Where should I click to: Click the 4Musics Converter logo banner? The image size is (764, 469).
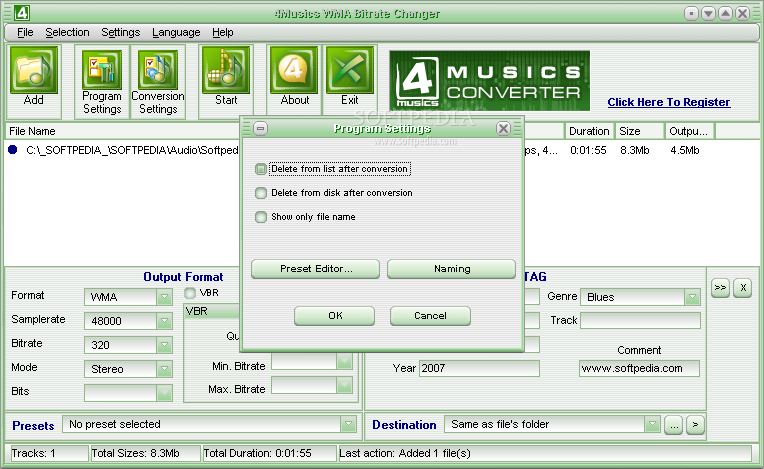[x=489, y=81]
